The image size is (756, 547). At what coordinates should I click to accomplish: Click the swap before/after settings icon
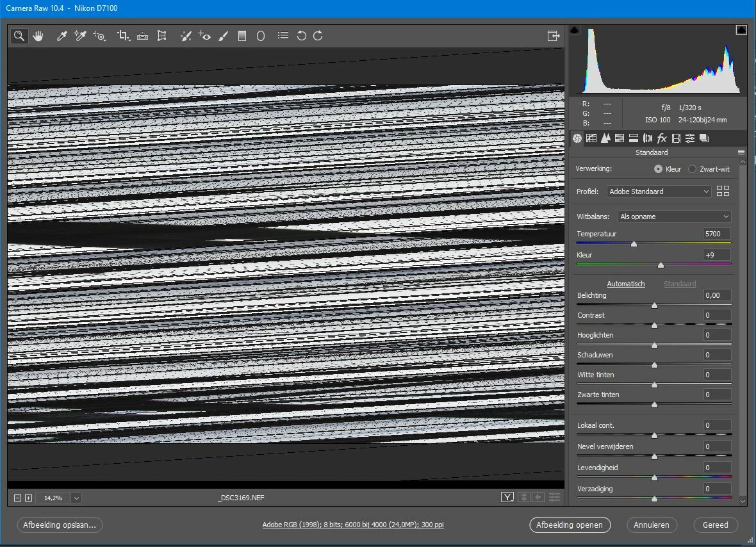(524, 498)
